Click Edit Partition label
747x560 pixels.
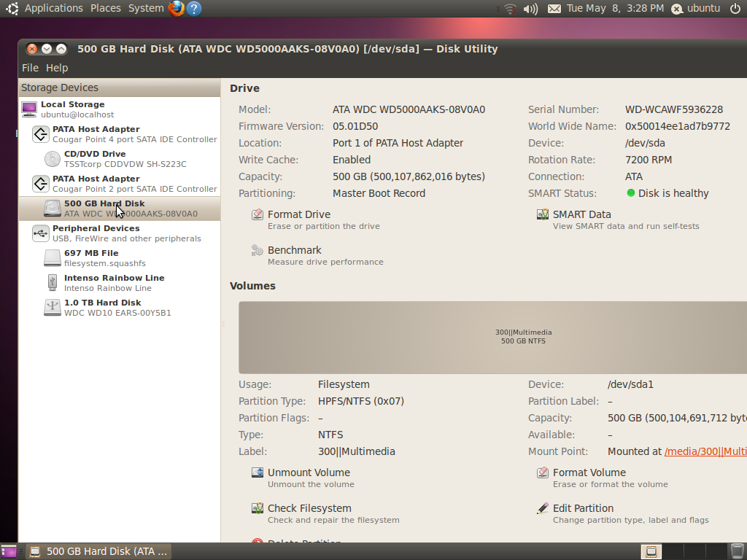click(x=583, y=508)
